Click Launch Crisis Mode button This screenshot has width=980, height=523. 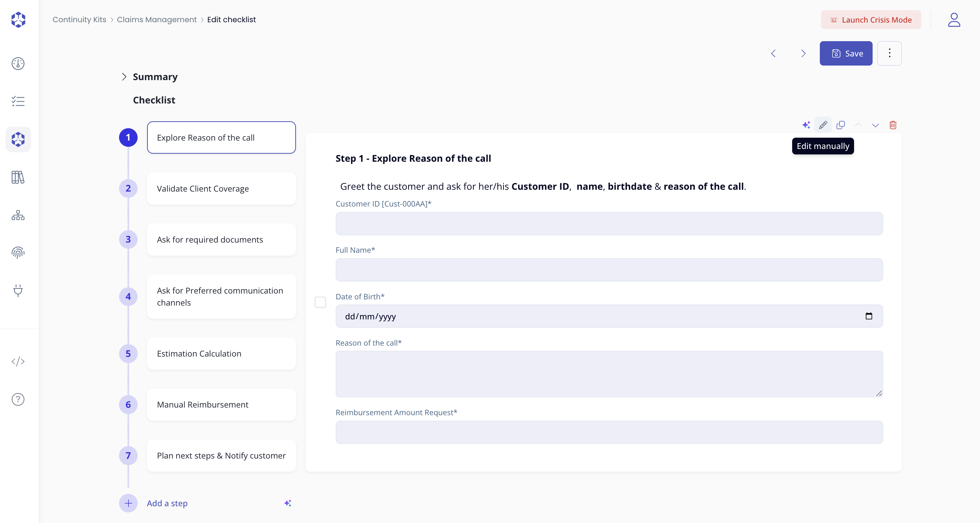click(x=871, y=20)
